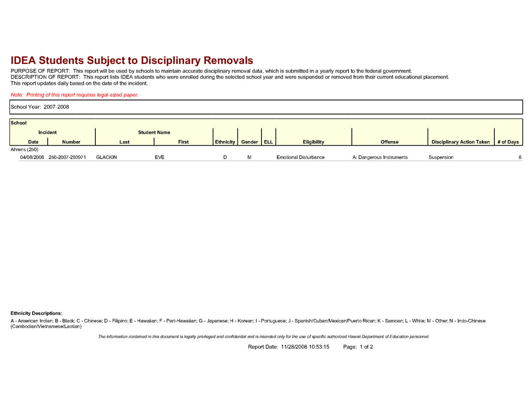Screen dimensions: 532x410
Task: Click the Ethnicity column header
Action: (225, 142)
